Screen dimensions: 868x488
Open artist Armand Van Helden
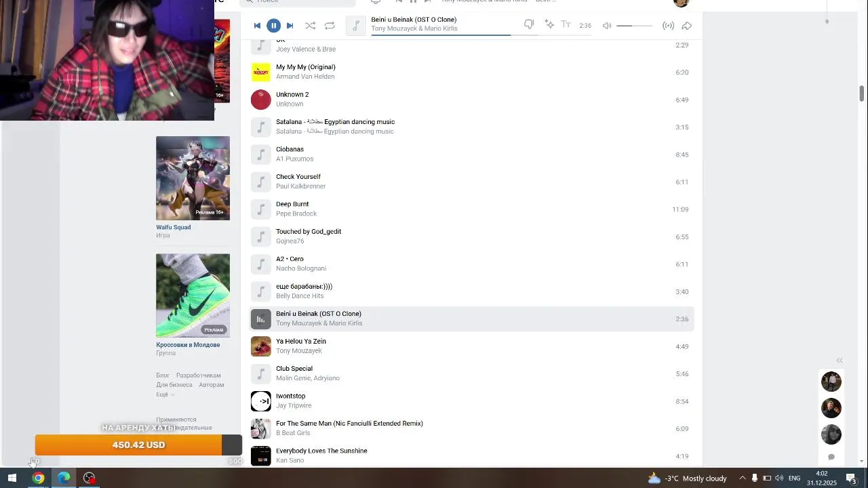pos(305,77)
